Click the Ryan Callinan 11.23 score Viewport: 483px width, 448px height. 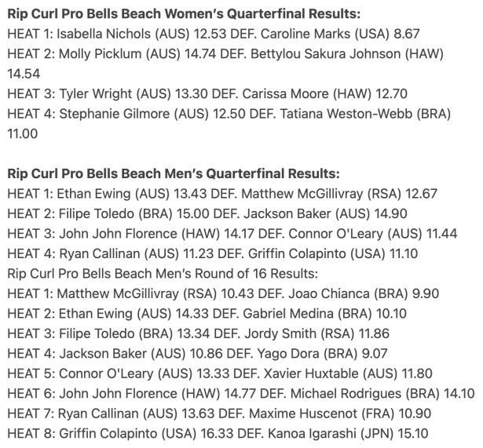coord(198,253)
